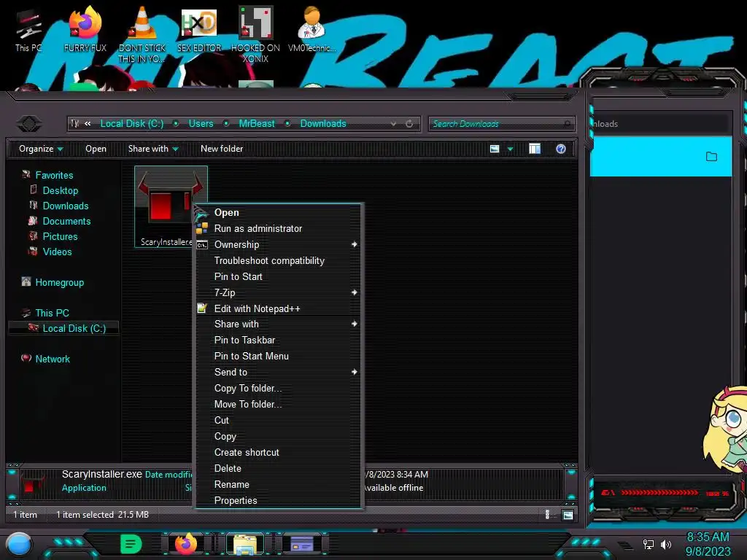This screenshot has width=747, height=560.
Task: Choose Cut from the context menu
Action: pos(279,420)
